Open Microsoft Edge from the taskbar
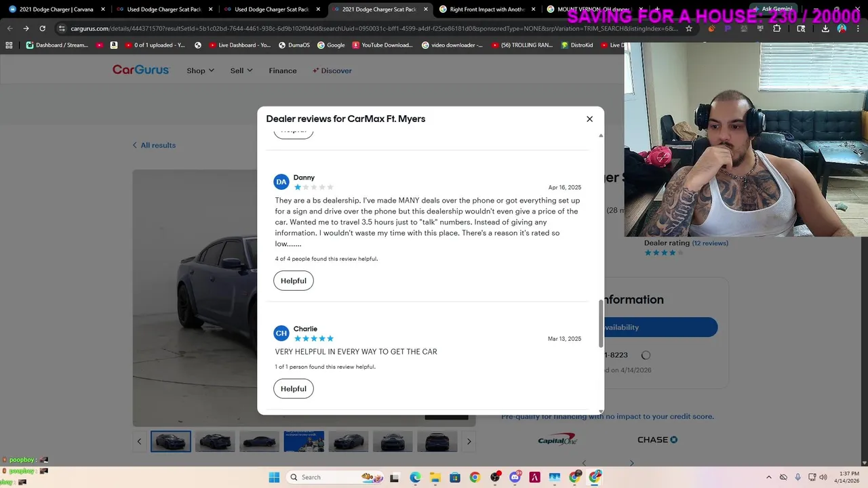 tap(414, 477)
